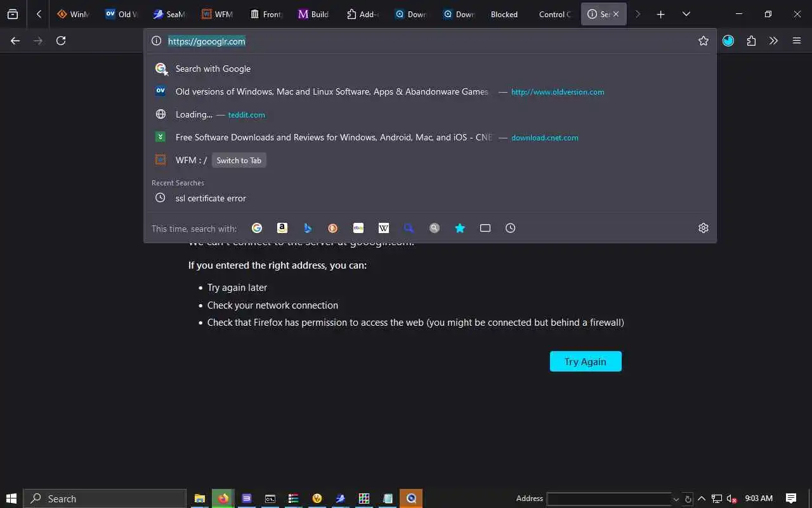Viewport: 812px width, 508px height.
Task: Click the taskbar Address input field
Action: tap(609, 498)
